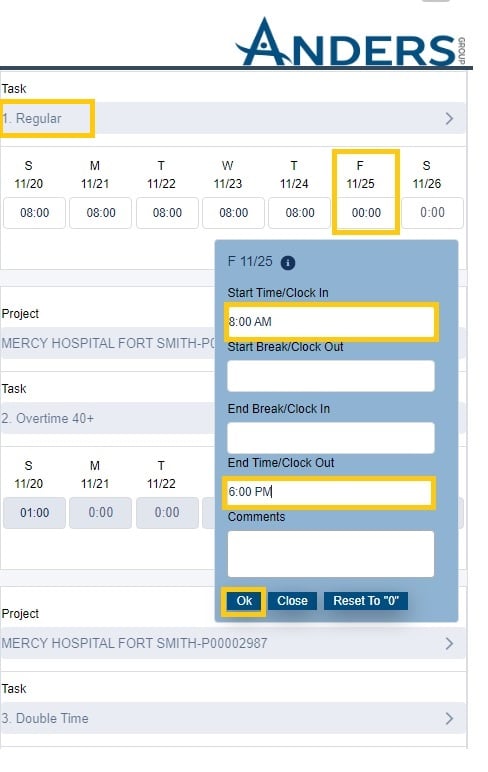The height and width of the screenshot is (772, 488).
Task: Click the Close button in popup
Action: [x=292, y=601]
